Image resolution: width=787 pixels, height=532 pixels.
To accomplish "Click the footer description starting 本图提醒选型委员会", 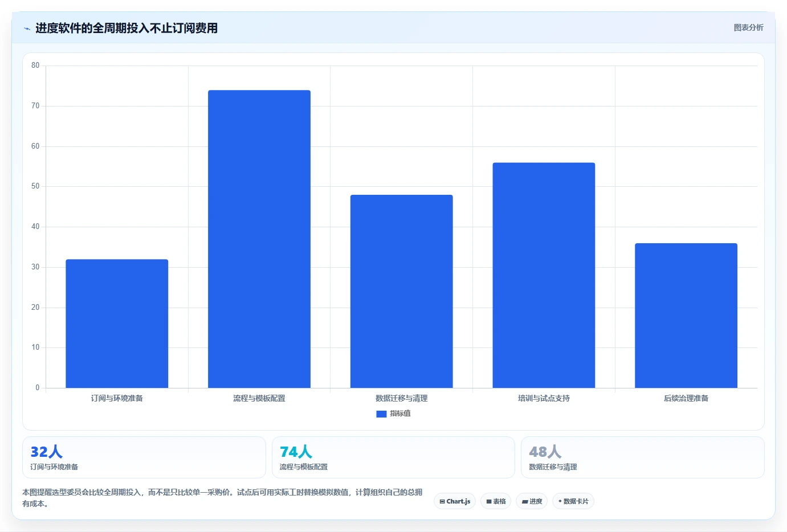I will click(222, 498).
